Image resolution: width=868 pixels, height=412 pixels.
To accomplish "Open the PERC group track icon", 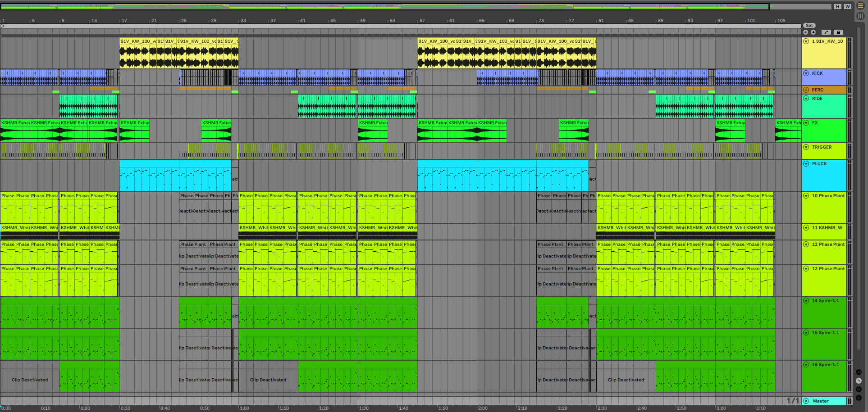I will pyautogui.click(x=806, y=90).
